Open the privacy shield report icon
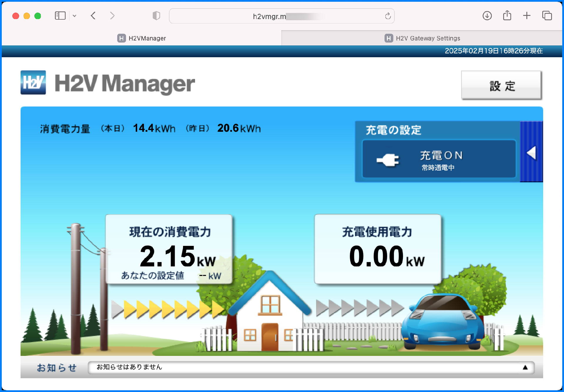564x392 pixels. pos(156,16)
